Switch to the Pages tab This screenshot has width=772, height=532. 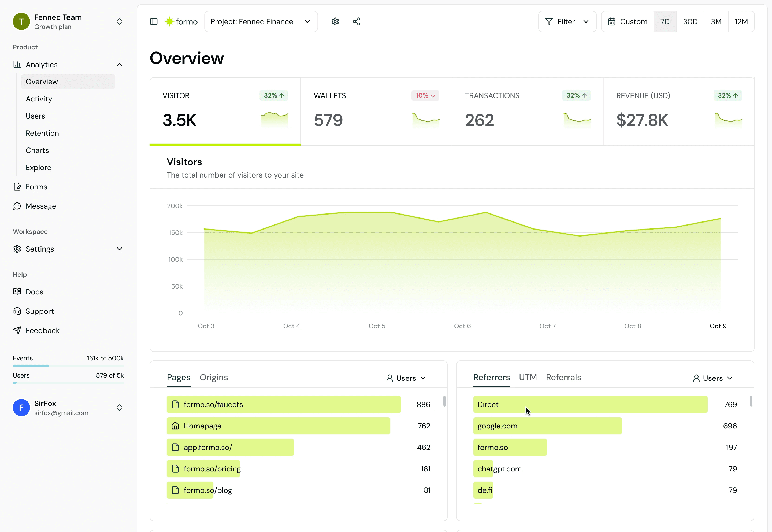point(179,377)
